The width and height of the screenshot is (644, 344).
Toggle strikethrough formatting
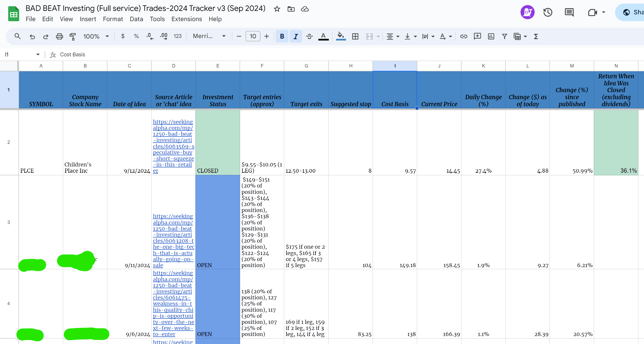point(309,36)
